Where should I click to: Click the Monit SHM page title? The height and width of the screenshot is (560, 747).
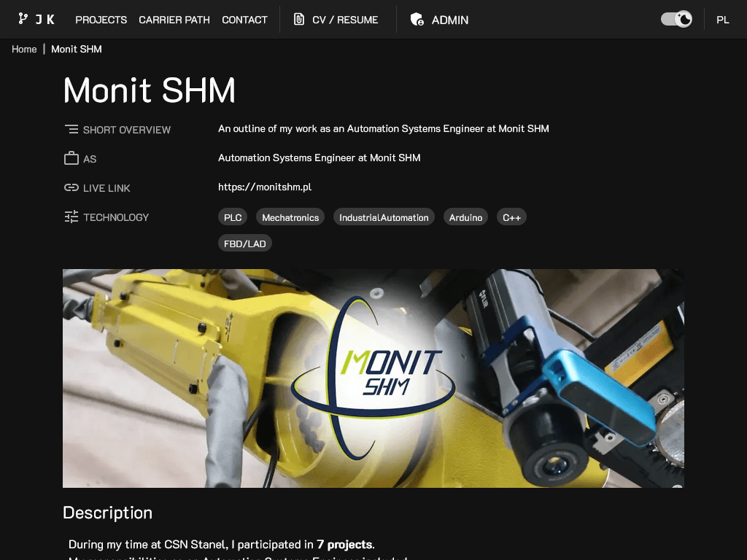150,90
